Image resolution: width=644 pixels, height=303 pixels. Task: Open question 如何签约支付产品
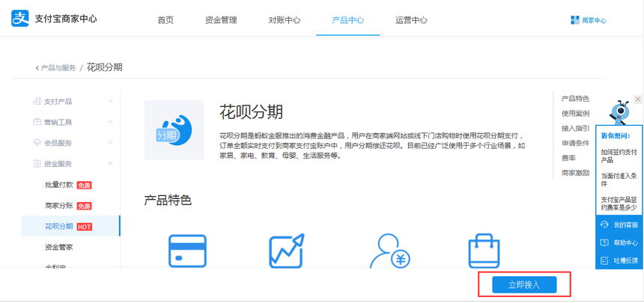619,156
